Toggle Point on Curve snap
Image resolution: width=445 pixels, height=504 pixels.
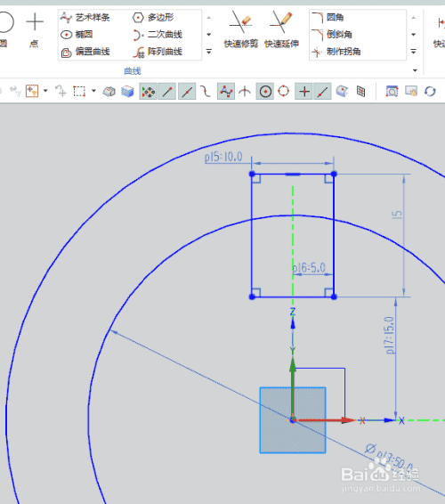click(322, 92)
